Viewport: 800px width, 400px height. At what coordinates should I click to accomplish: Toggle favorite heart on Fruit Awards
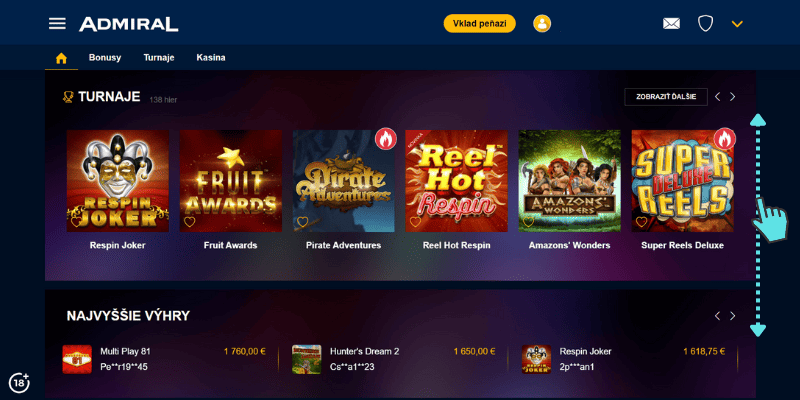(x=189, y=222)
